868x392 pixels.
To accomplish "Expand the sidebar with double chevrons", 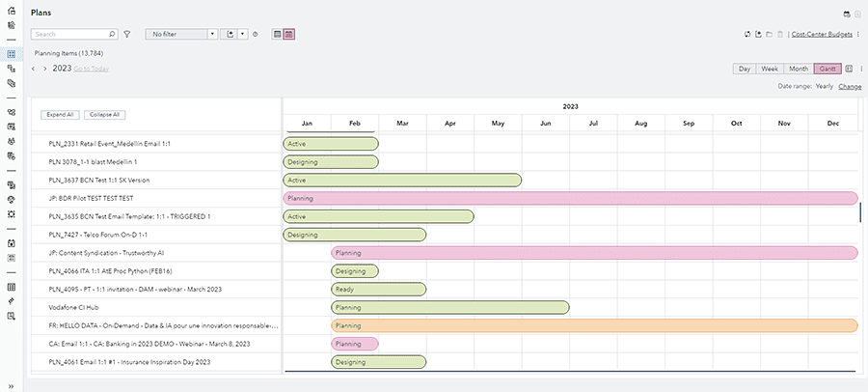I will (12, 386).
